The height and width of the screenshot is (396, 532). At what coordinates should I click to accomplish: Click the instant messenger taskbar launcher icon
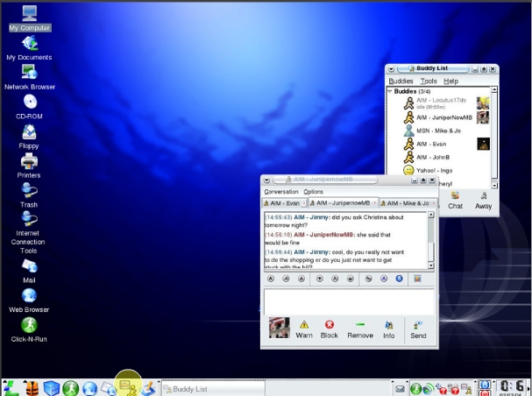click(x=128, y=387)
